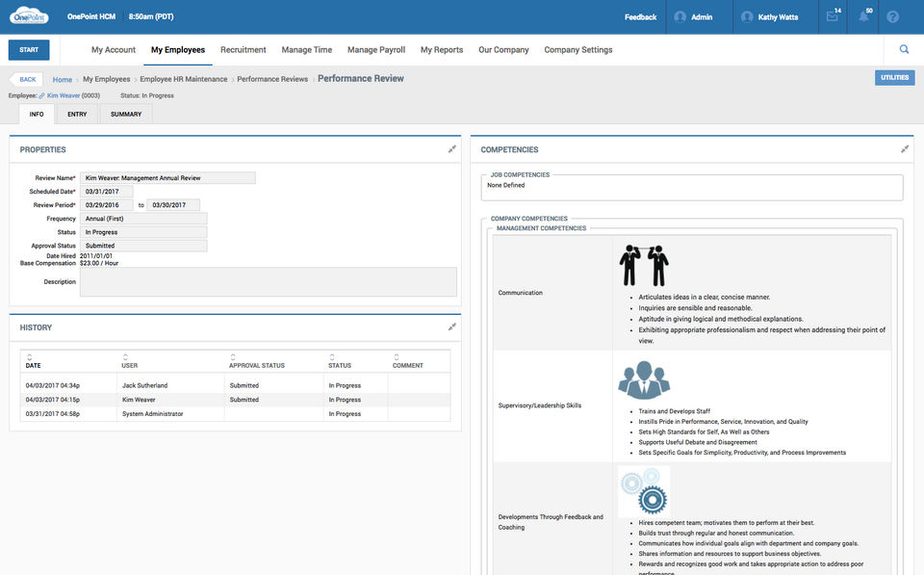This screenshot has width=924, height=575.
Task: Click the employee link icon beside Kim Weaver
Action: click(x=41, y=95)
